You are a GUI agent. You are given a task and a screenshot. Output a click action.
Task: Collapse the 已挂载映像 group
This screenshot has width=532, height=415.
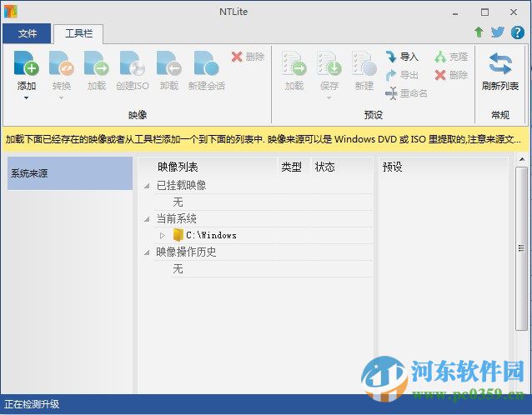point(147,186)
